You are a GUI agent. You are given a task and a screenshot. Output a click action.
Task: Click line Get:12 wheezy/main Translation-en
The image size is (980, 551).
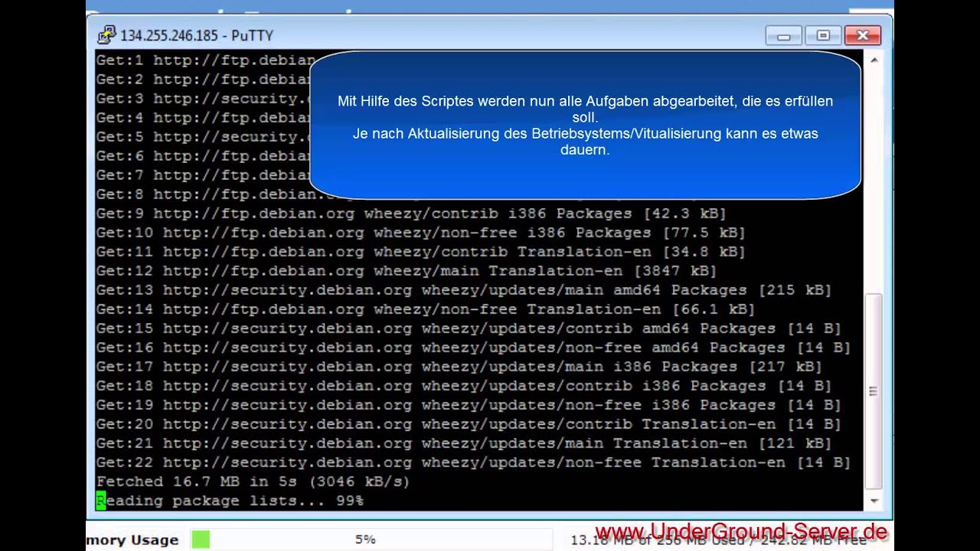tap(407, 271)
